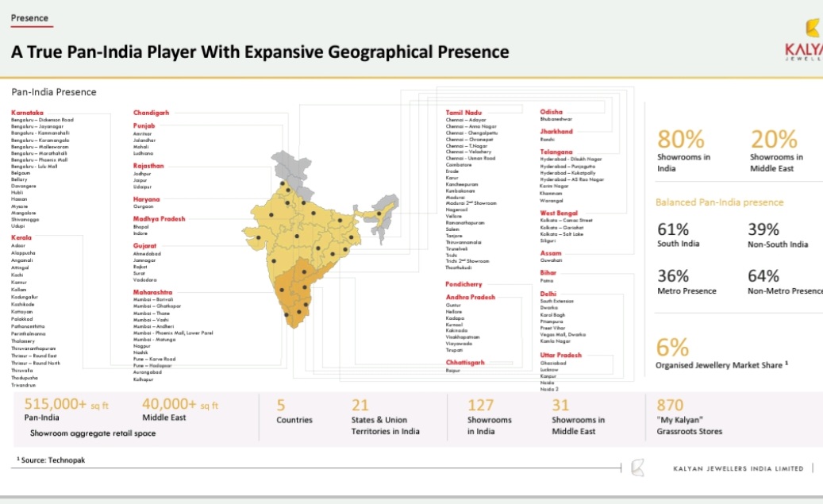Screen dimensions: 823x504
Task: Select the 'Jharkhand' state heading
Action: (556, 132)
